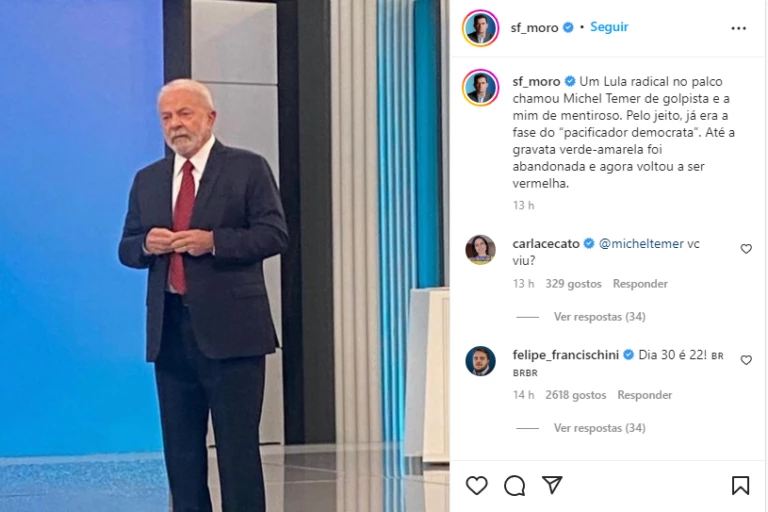
Task: Reply to carlacecato's comment
Action: click(640, 284)
